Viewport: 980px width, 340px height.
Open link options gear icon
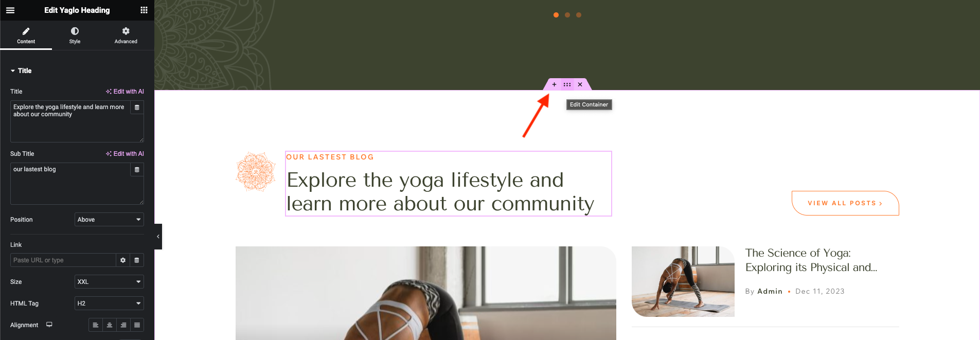click(123, 260)
